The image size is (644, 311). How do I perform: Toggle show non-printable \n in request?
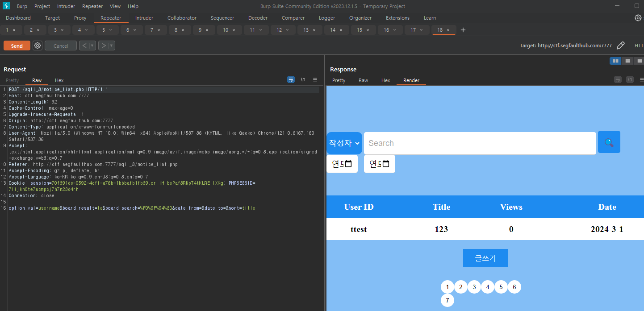pyautogui.click(x=303, y=79)
